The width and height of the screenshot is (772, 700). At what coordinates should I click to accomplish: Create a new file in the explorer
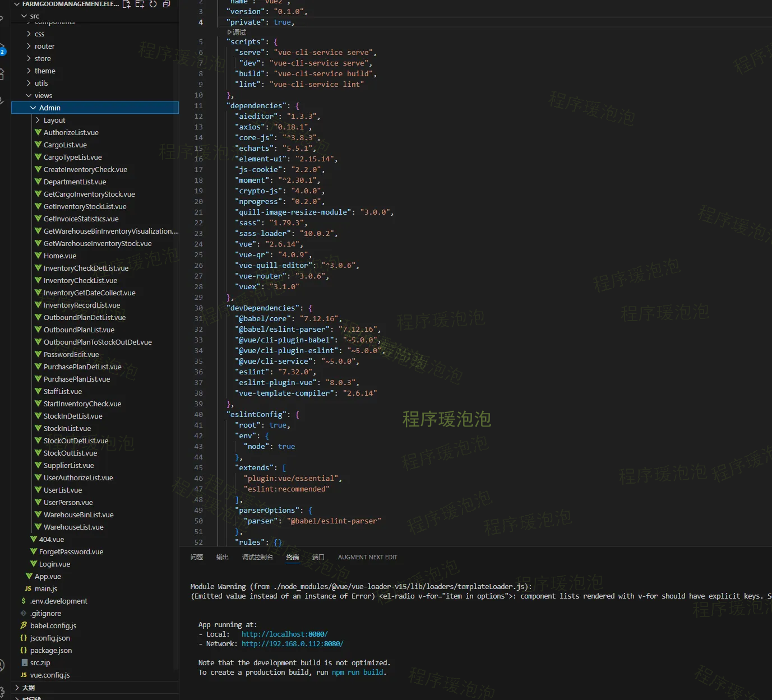click(x=126, y=4)
